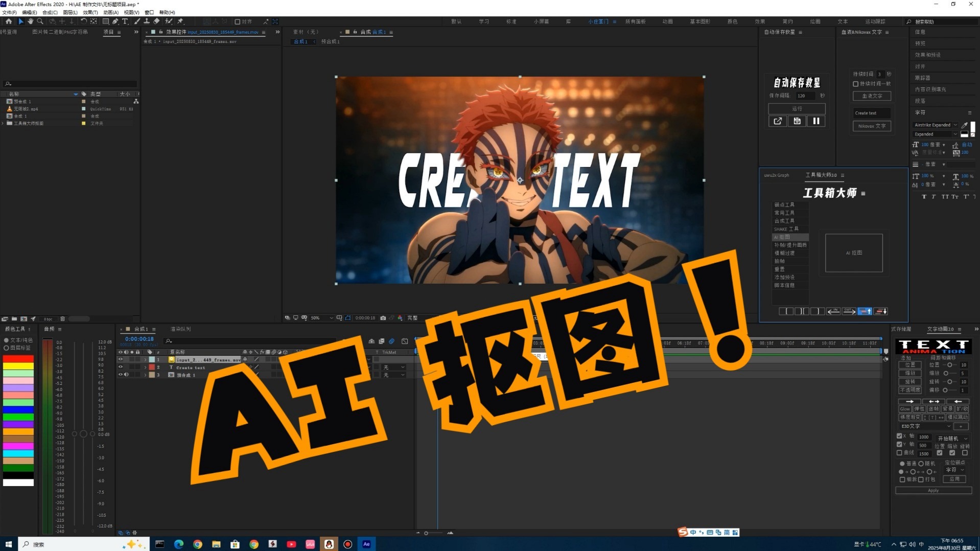
Task: Click the 保存间隔 120 input field
Action: [805, 96]
